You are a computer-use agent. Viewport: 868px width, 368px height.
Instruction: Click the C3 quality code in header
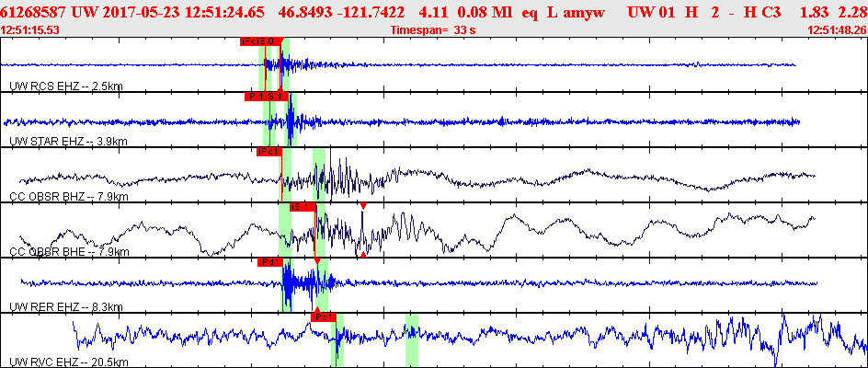[771, 12]
